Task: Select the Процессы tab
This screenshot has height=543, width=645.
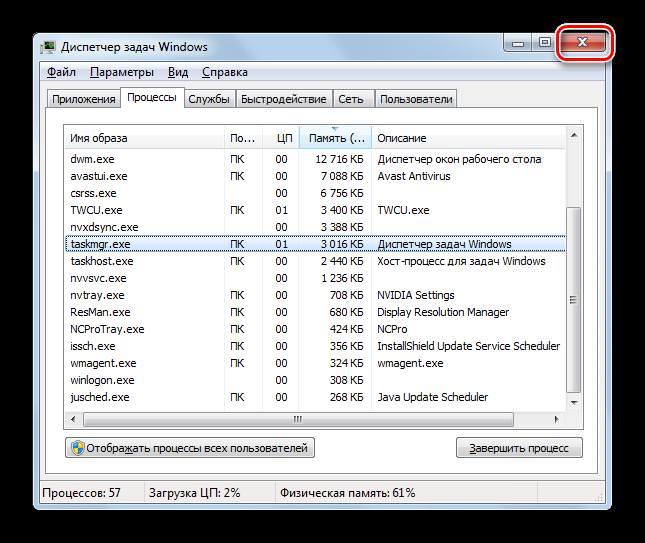Action: coord(152,97)
